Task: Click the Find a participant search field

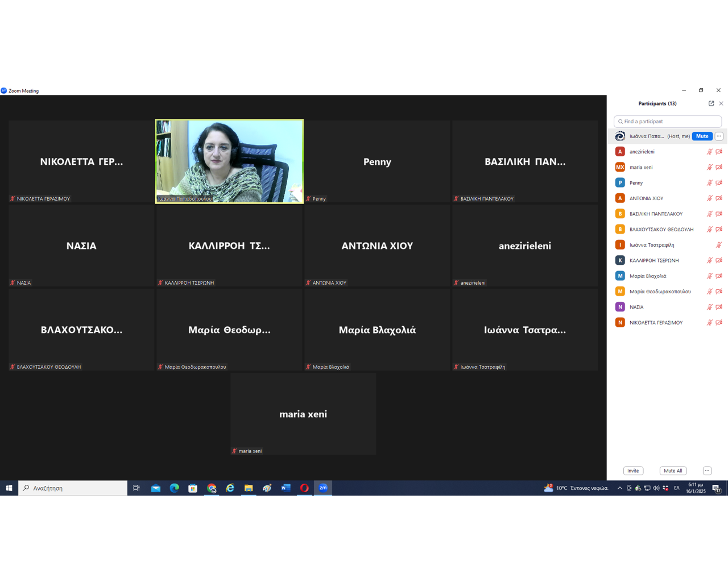Action: pos(668,122)
